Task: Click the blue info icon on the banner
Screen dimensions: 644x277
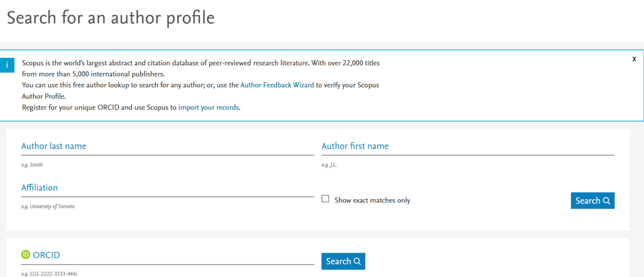Action: pos(7,65)
